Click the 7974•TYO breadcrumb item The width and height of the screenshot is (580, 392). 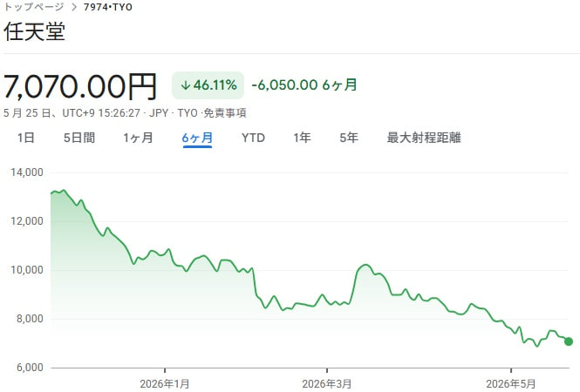coord(108,7)
